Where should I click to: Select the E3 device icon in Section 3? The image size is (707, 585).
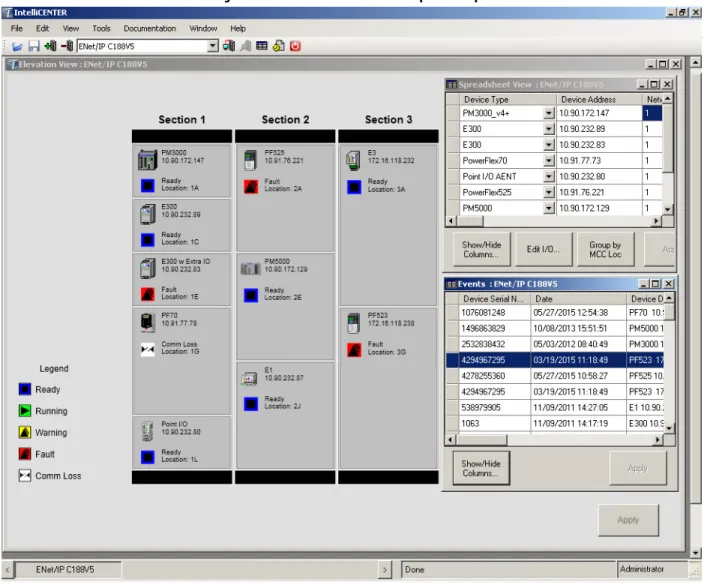(x=353, y=161)
